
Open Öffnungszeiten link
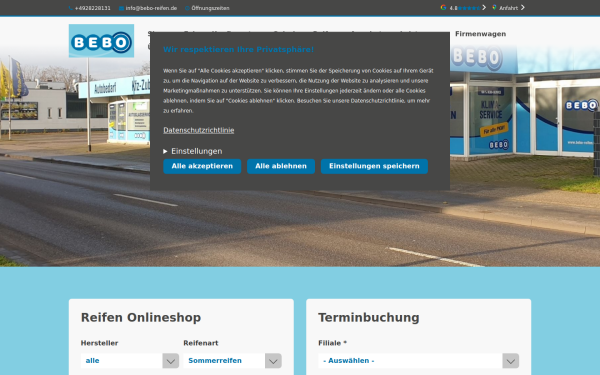coord(210,8)
